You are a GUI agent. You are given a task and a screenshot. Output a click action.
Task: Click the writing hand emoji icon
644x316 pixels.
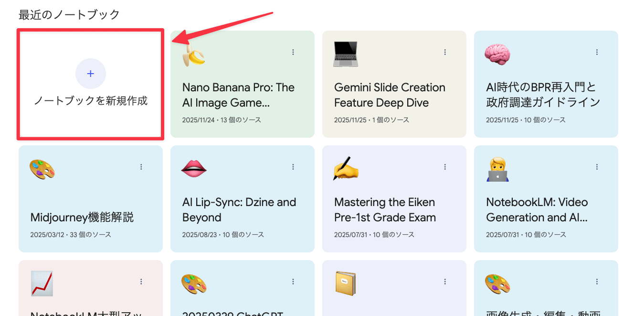(x=346, y=168)
